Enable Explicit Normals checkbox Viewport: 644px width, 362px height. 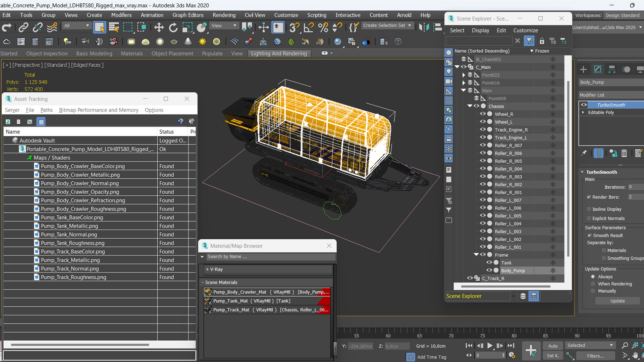click(x=589, y=219)
